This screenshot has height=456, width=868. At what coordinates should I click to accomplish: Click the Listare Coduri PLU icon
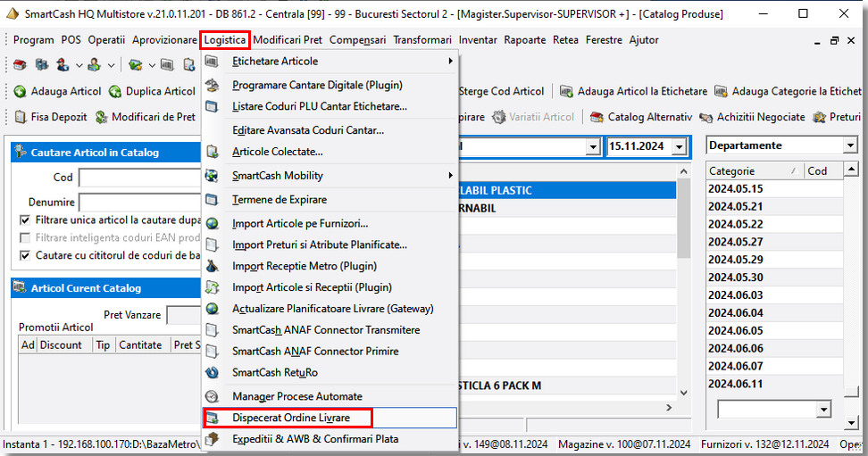(x=212, y=106)
